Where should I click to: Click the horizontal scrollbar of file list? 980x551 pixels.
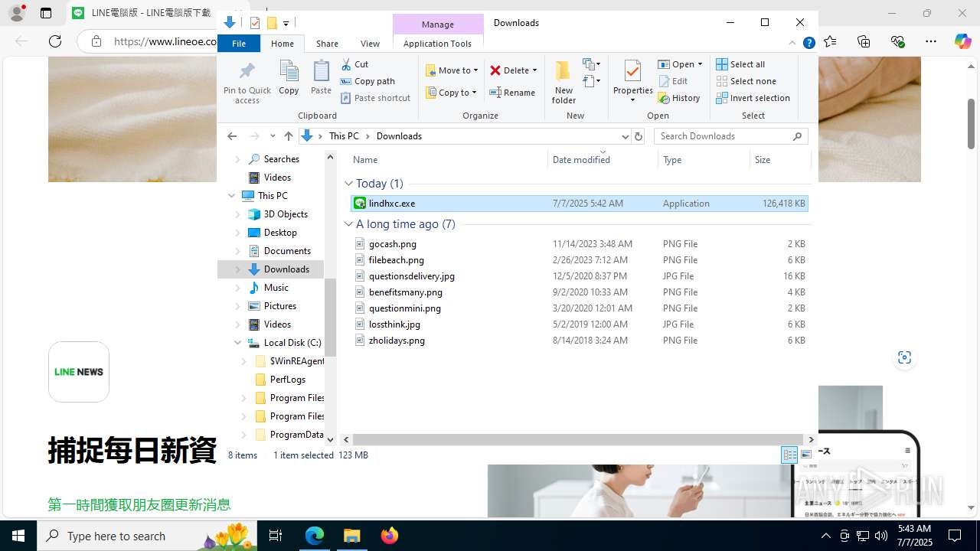pyautogui.click(x=578, y=440)
